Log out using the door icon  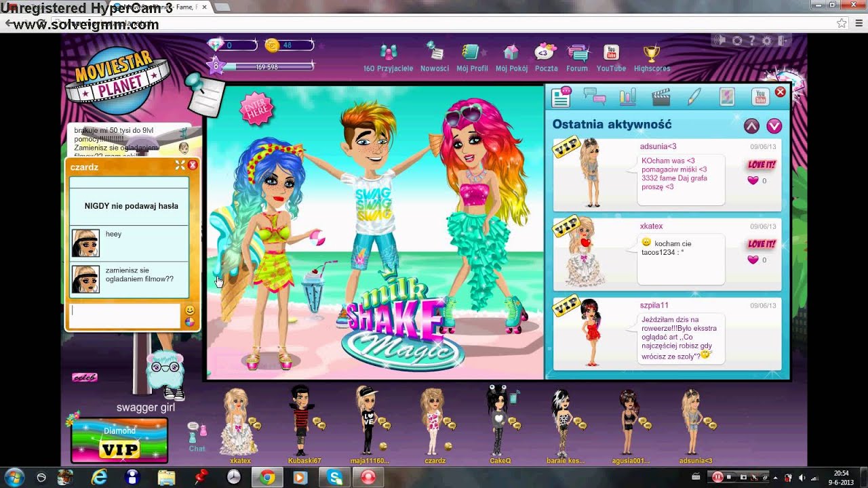click(x=783, y=41)
